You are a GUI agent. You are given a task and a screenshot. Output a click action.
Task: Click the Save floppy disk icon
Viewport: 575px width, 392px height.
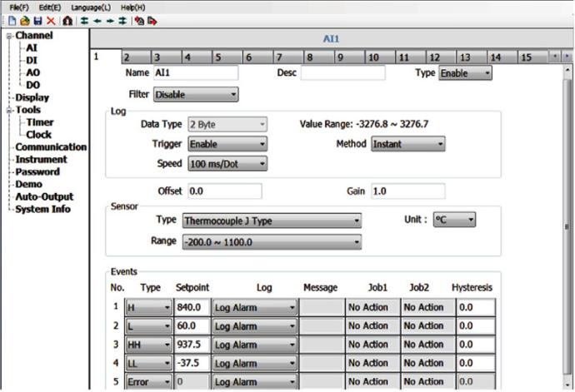coord(37,21)
